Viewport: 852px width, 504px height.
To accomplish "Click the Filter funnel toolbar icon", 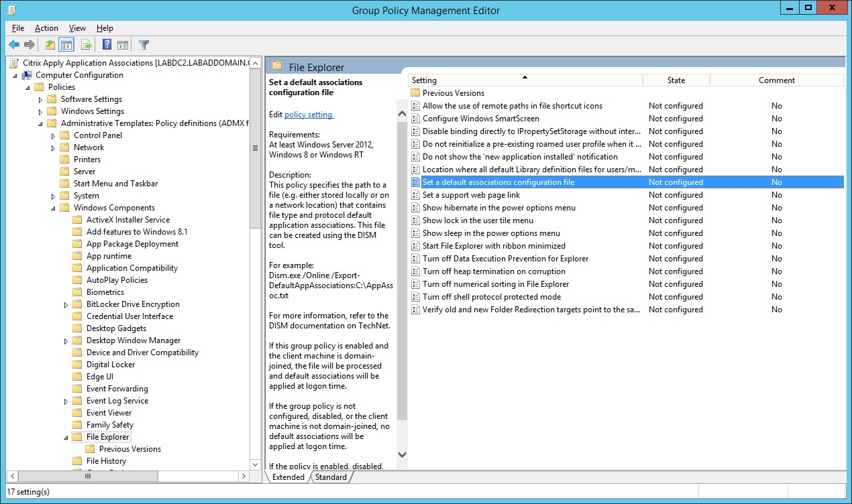I will 144,45.
